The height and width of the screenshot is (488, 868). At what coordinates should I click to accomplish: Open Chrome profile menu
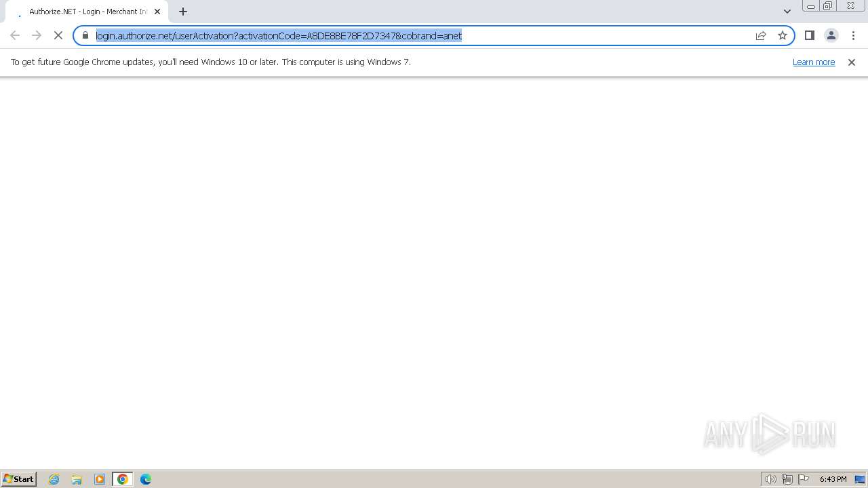pyautogui.click(x=831, y=35)
